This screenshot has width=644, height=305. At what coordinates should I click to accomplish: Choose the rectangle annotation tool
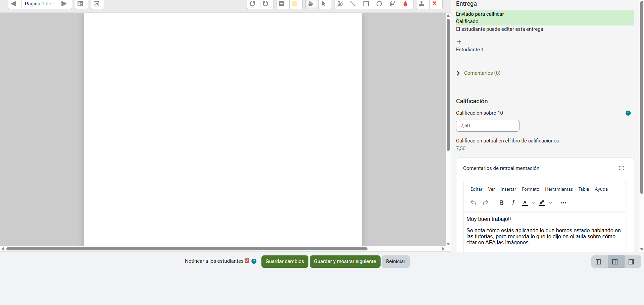(366, 4)
